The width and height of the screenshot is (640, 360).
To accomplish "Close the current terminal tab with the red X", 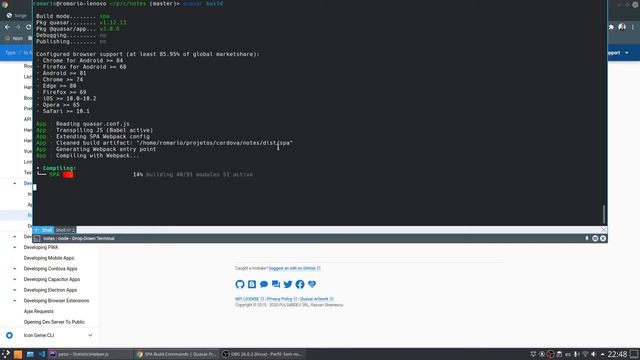I will (x=603, y=230).
